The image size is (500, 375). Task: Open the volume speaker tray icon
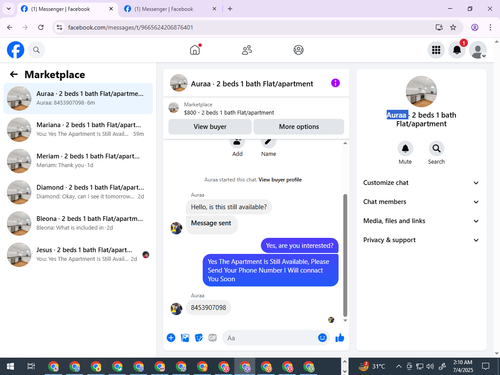click(430, 367)
